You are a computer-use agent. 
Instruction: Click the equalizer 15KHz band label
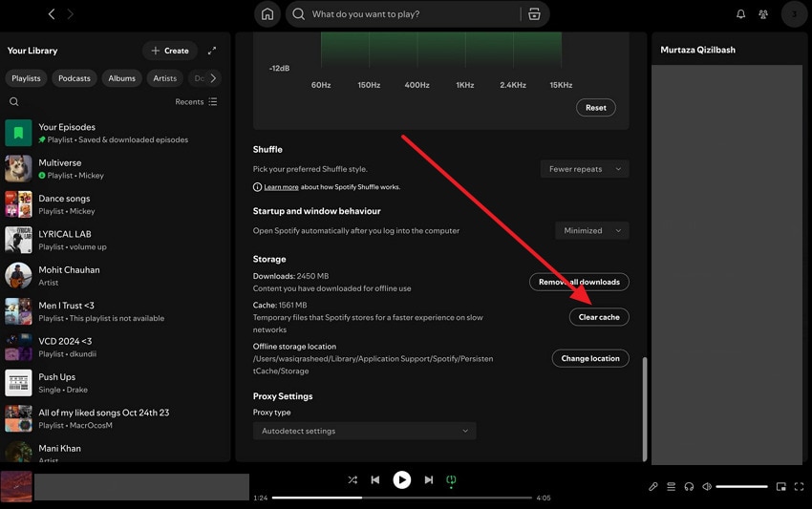tap(561, 85)
